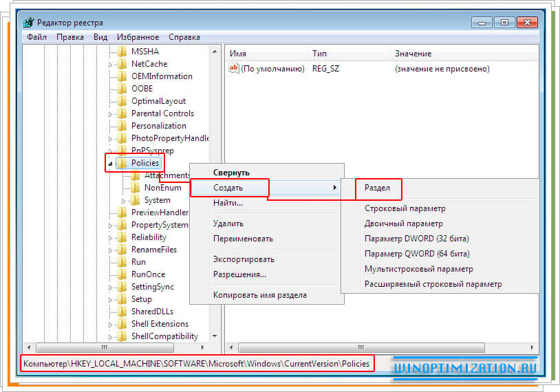560x392 pixels.
Task: Expand the System subkey
Action: [124, 201]
